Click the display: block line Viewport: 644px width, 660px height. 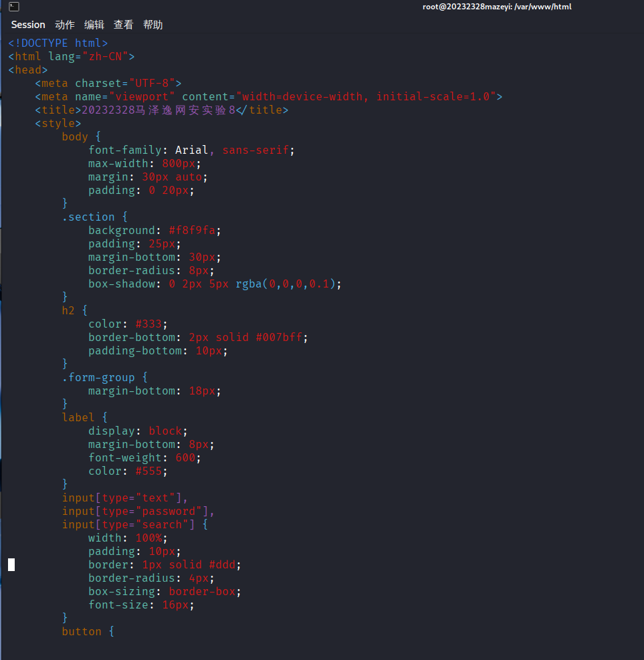[138, 431]
